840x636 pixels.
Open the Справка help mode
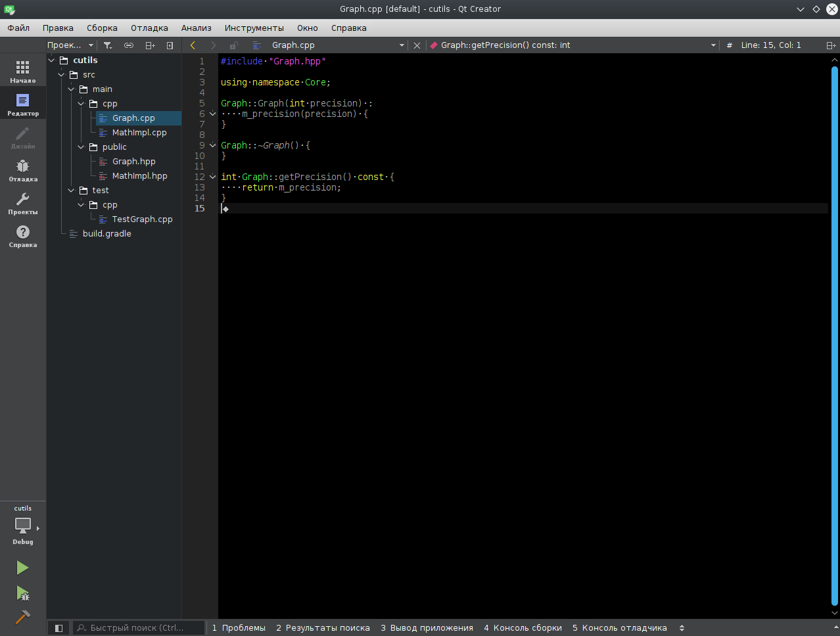23,236
